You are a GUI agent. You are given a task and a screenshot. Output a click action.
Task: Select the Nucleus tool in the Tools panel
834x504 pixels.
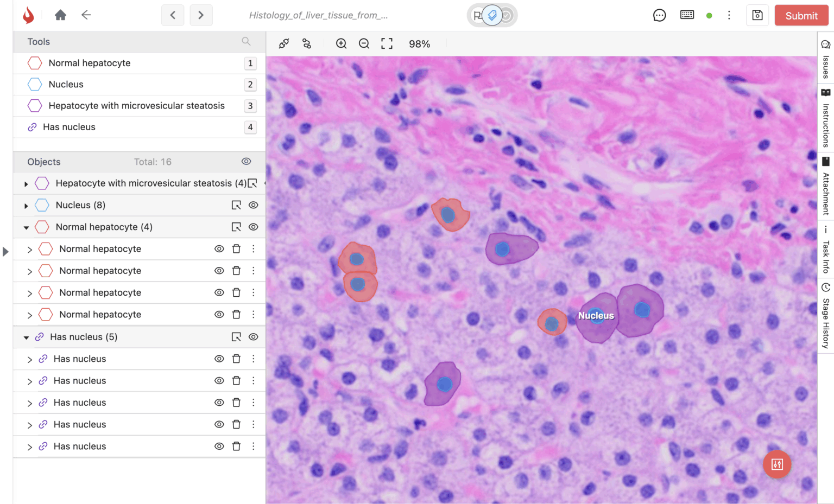click(67, 84)
